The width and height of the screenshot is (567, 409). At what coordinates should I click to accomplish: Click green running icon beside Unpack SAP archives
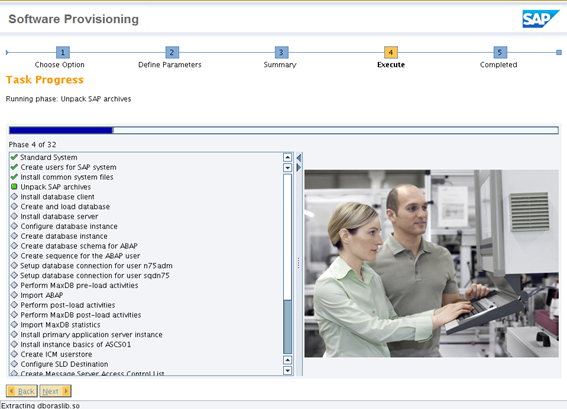pyautogui.click(x=14, y=187)
